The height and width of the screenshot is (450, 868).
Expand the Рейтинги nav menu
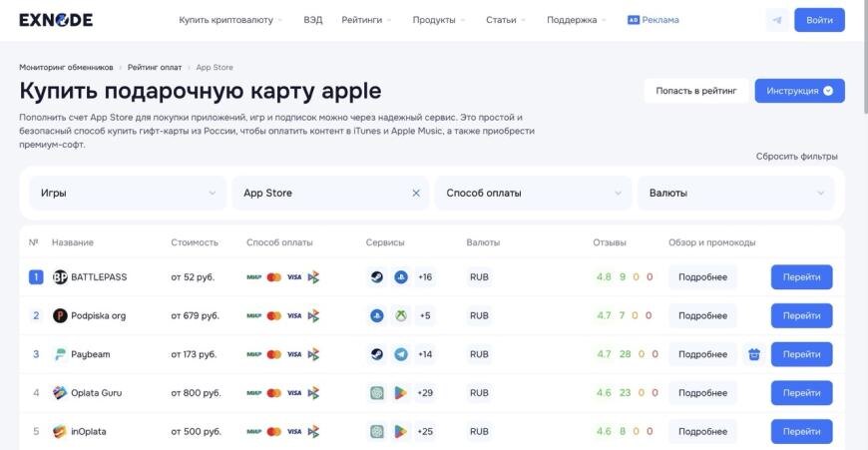(x=366, y=20)
